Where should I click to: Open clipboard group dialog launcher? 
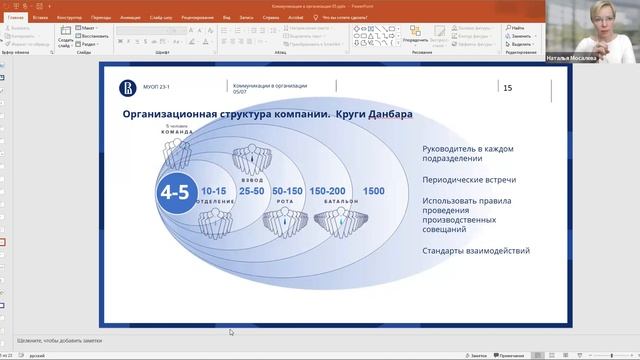52,53
